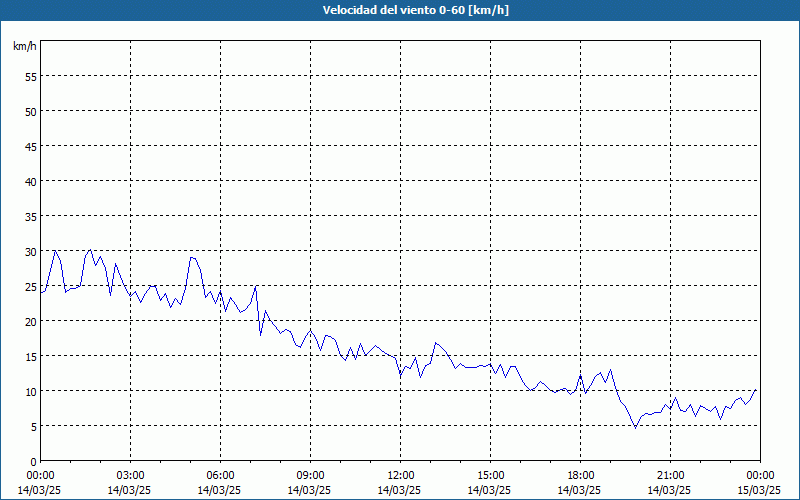
Task: Click the '06:00' time label on the x-axis
Action: pyautogui.click(x=220, y=476)
